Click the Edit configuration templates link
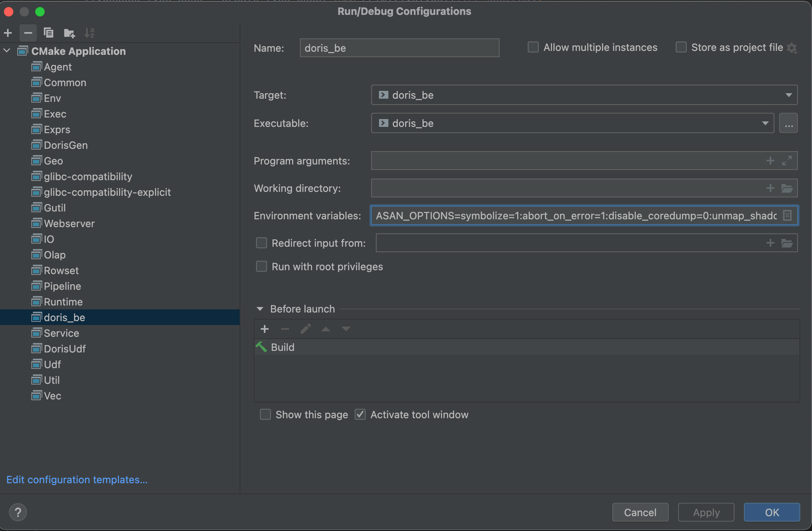Viewport: 812px width, 531px height. pyautogui.click(x=77, y=480)
